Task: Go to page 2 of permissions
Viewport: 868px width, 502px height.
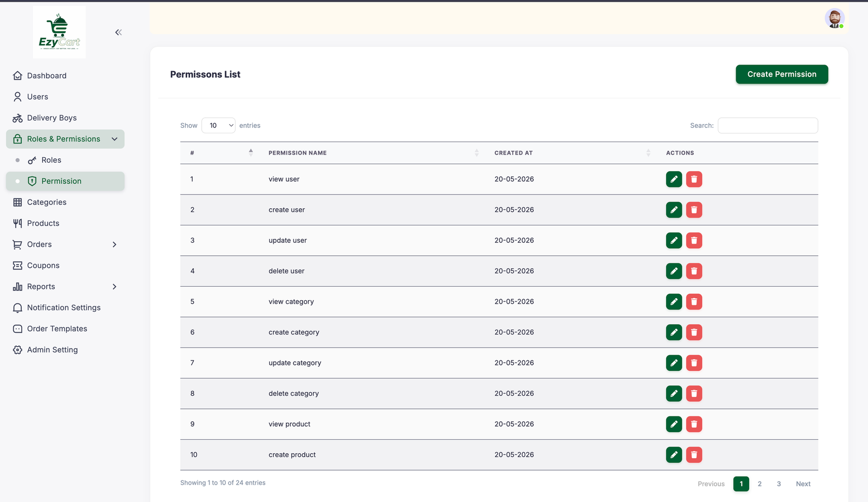Action: point(759,484)
